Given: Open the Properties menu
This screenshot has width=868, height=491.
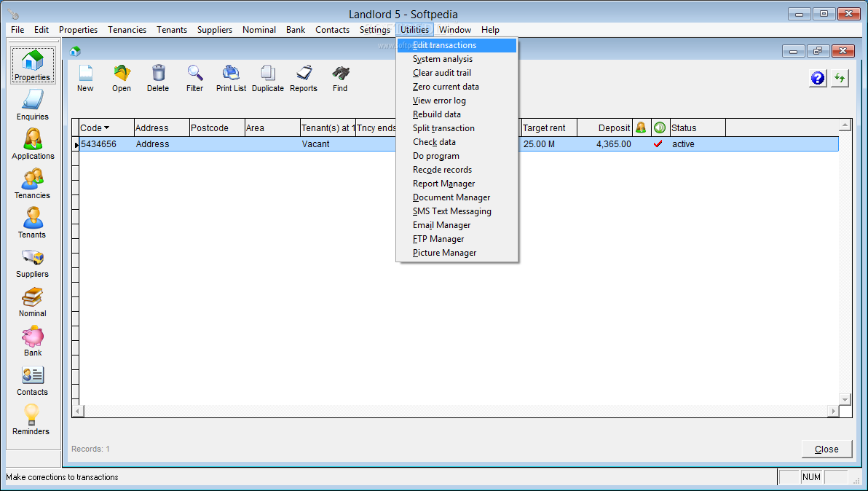Looking at the screenshot, I should click(78, 30).
